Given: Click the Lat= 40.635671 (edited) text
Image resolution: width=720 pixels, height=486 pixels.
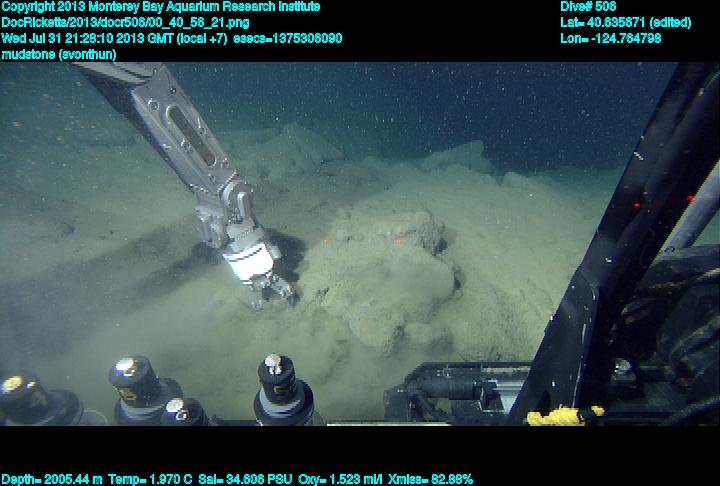Looking at the screenshot, I should click(626, 22).
